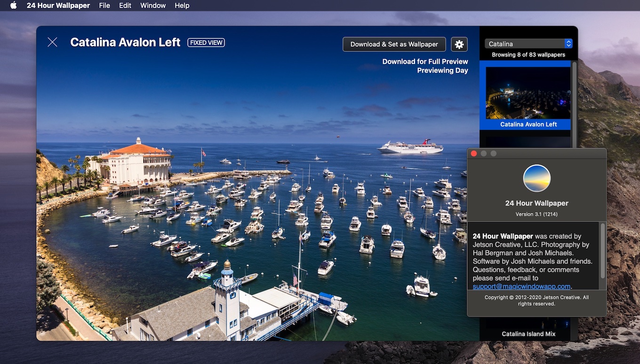
Task: Open the support@magicwindowapp.com email link
Action: (x=521, y=286)
